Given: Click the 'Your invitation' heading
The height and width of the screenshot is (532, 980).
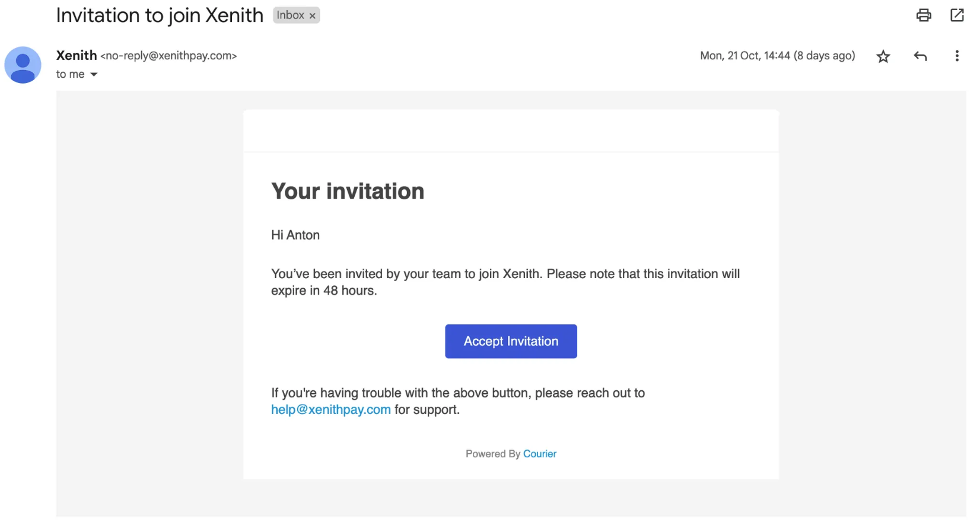Looking at the screenshot, I should pos(348,191).
